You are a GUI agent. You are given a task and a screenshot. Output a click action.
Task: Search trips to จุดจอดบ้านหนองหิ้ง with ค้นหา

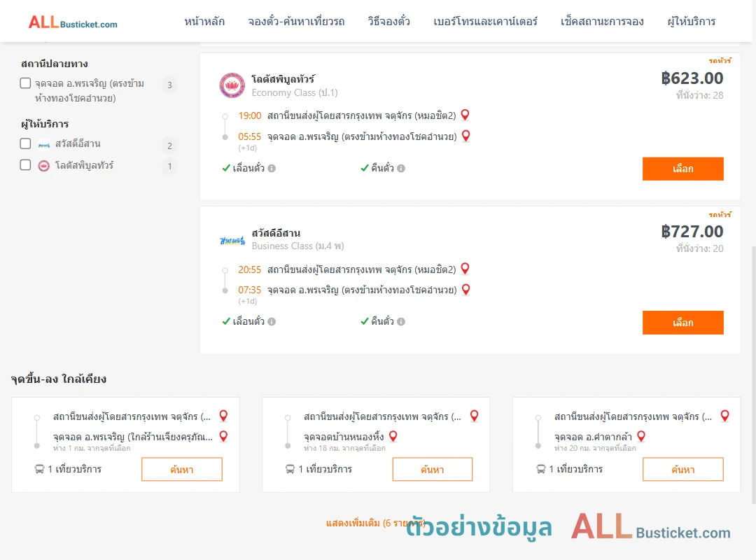pyautogui.click(x=433, y=469)
